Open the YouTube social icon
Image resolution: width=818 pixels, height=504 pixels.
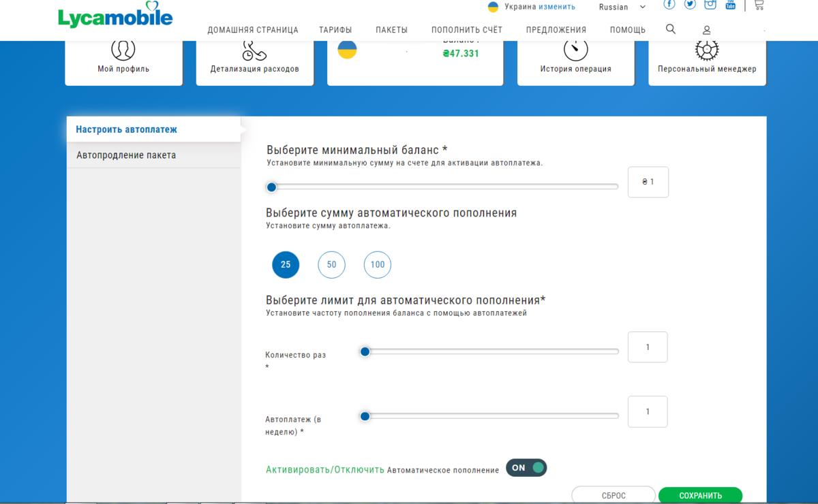(731, 4)
